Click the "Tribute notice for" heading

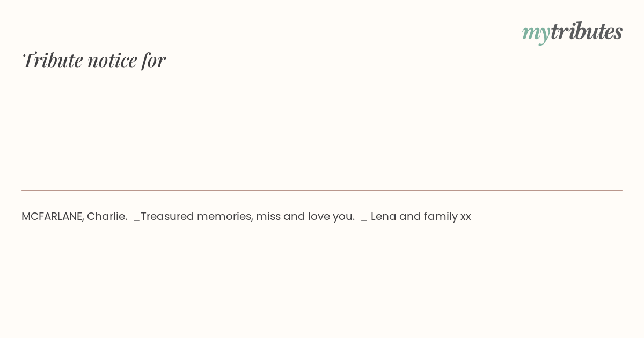coord(94,60)
